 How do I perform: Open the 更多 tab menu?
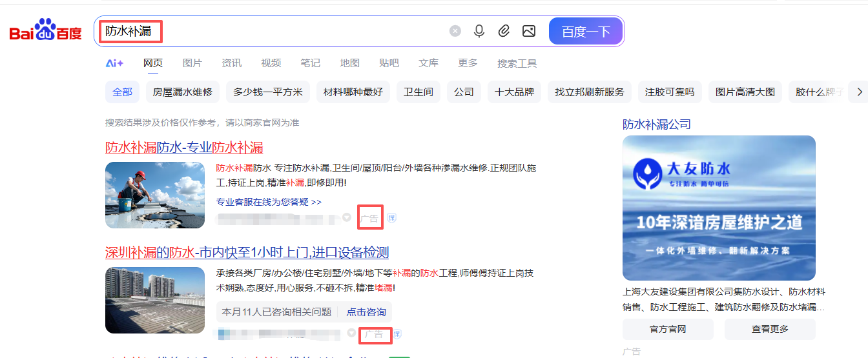(x=468, y=63)
